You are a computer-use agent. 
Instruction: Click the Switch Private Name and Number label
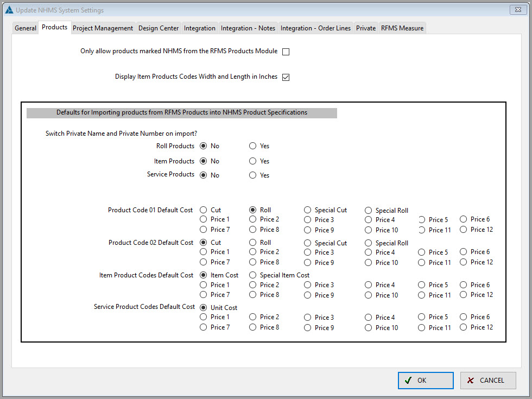(121, 134)
